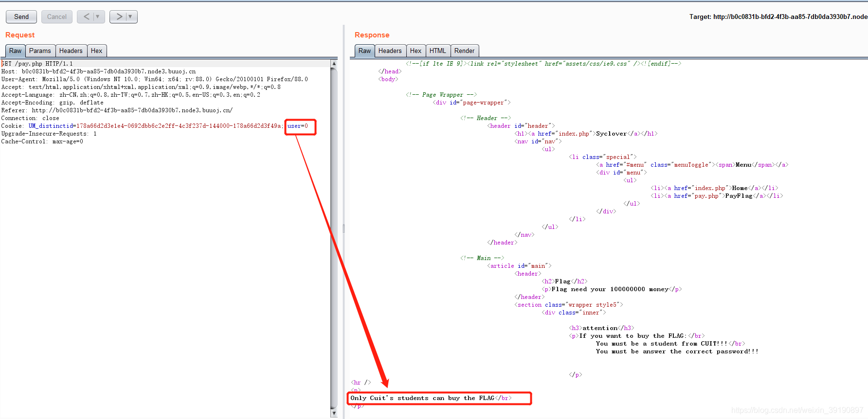Viewport: 868px width, 419px height.
Task: Click the user=0 cookie value
Action: point(298,126)
